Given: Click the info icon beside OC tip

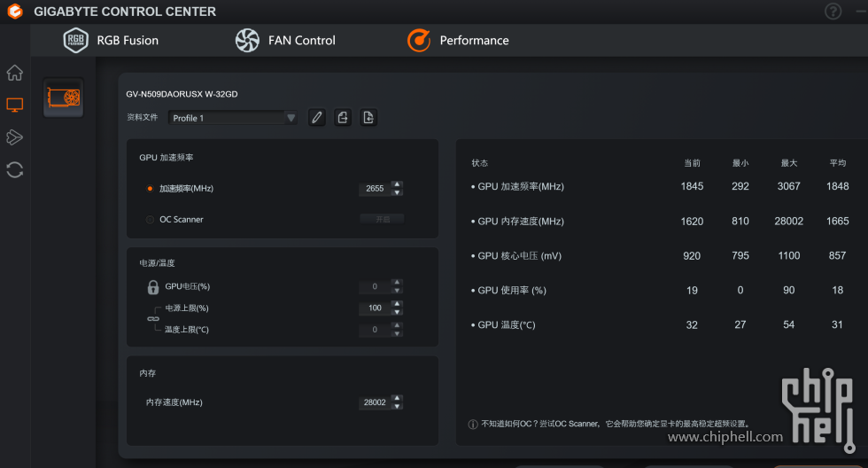Looking at the screenshot, I should (x=473, y=425).
